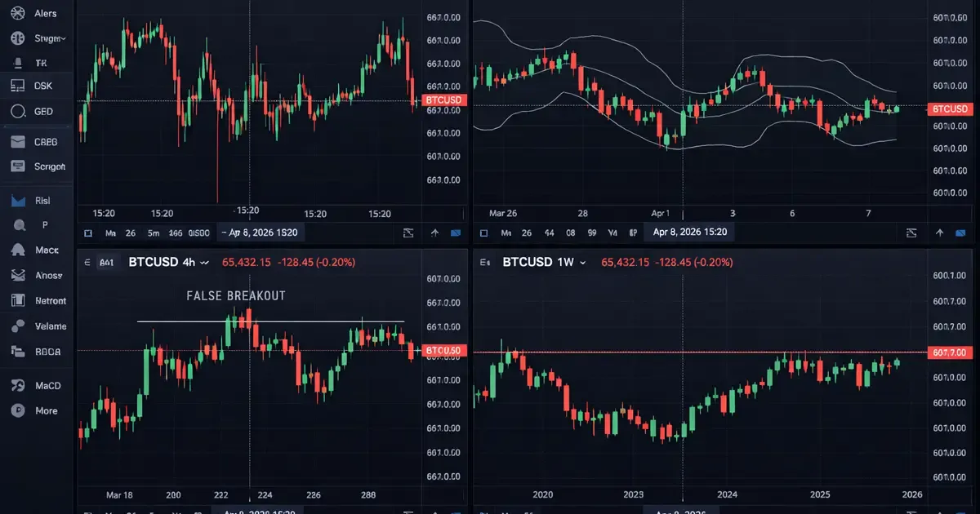Select '26' range below top-right chart
Image resolution: width=980 pixels, height=514 pixels.
(x=527, y=233)
